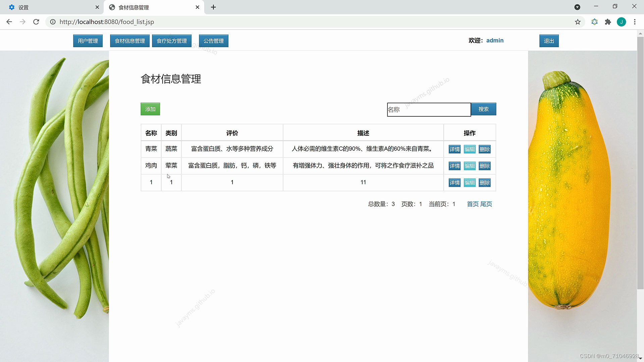Viewport: 644px width, 362px height.
Task: Open the browser extensions puzzle icon
Action: pyautogui.click(x=608, y=22)
